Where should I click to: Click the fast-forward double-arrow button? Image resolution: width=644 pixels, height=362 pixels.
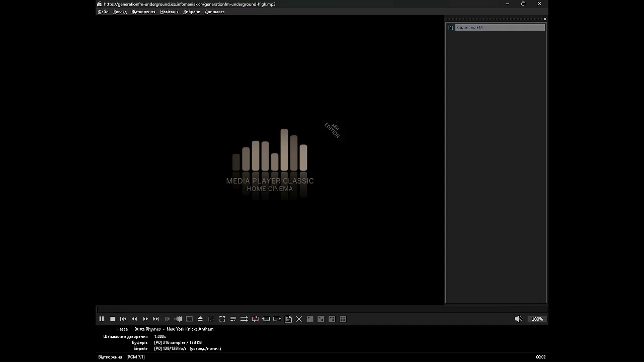pyautogui.click(x=145, y=319)
